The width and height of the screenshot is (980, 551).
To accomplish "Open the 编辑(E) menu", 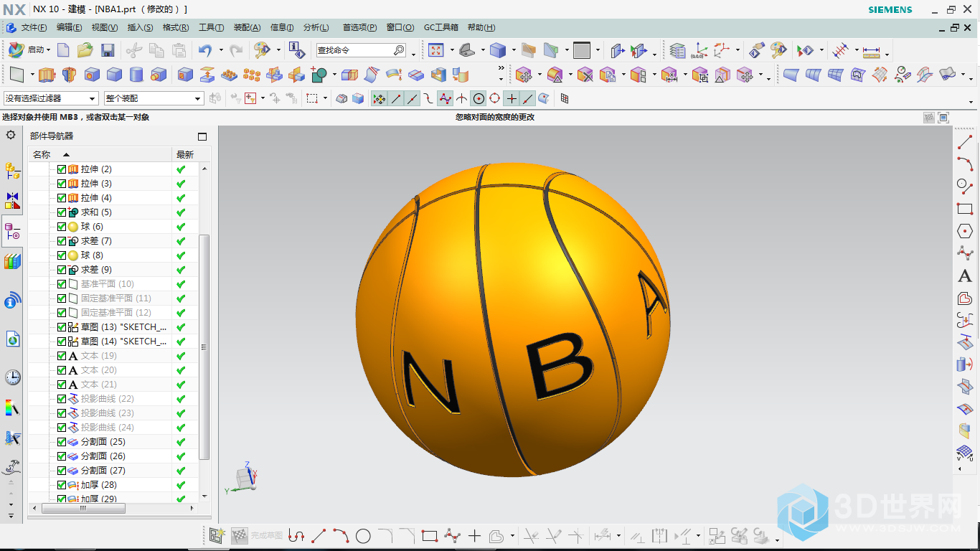I will coord(69,27).
